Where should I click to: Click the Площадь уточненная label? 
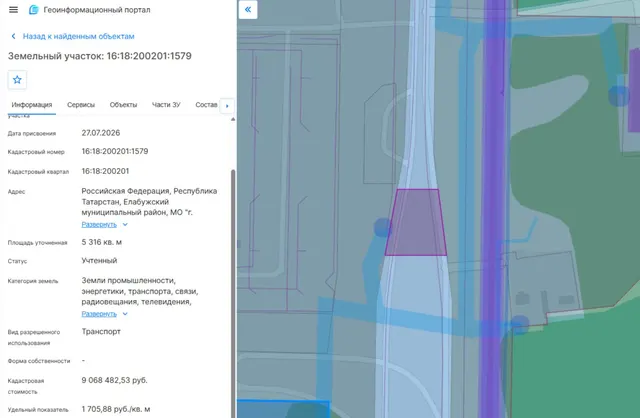tap(37, 243)
